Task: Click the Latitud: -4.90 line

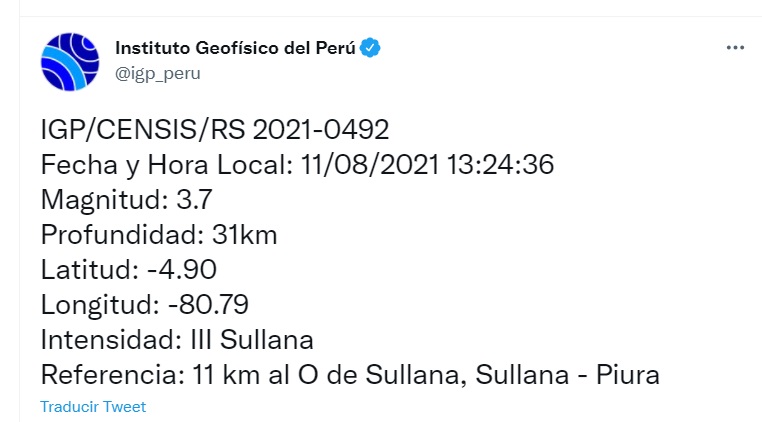Action: [x=129, y=270]
